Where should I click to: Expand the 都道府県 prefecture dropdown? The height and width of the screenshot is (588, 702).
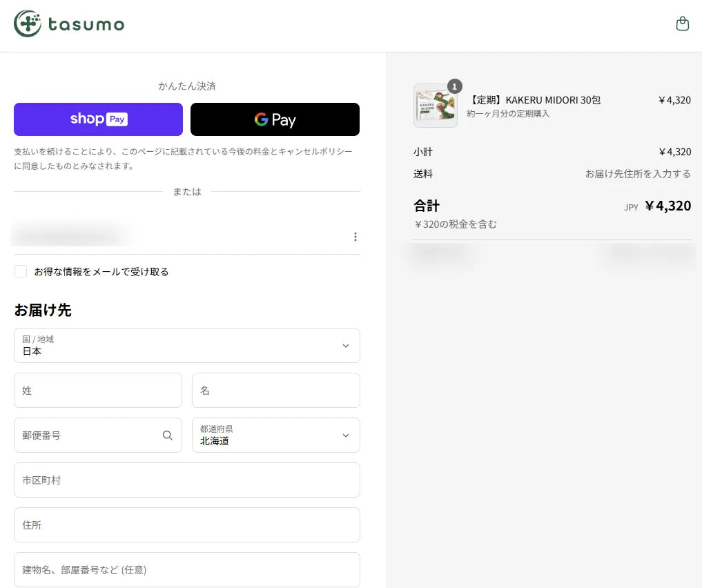tap(275, 435)
